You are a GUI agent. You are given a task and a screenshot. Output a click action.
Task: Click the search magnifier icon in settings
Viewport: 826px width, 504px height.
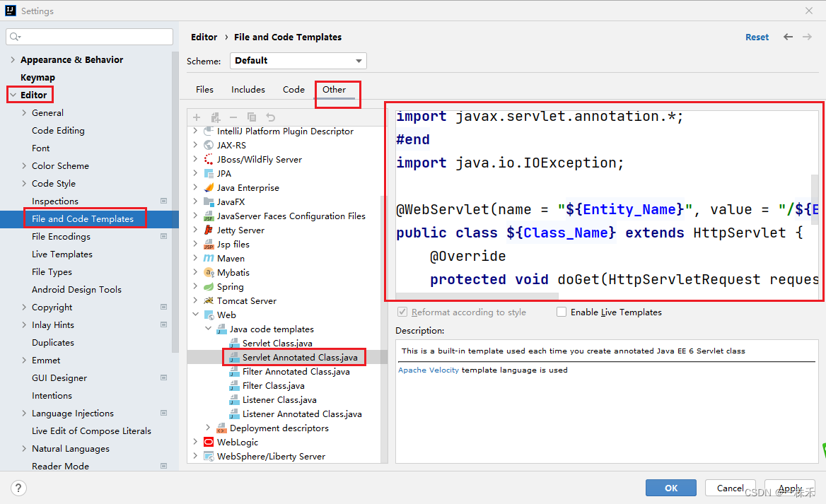[x=15, y=36]
